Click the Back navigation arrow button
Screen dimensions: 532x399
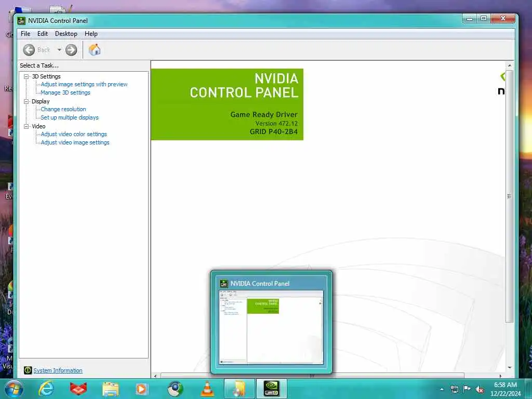coord(29,50)
